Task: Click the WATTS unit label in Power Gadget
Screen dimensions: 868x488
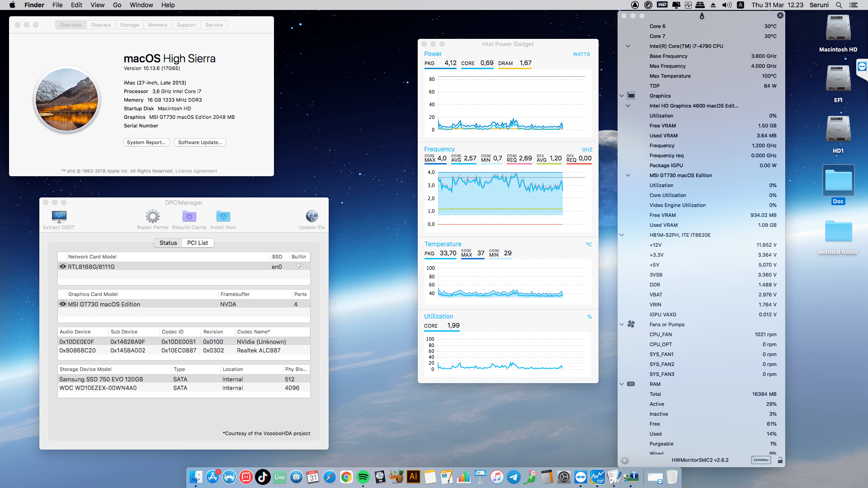Action: (581, 54)
